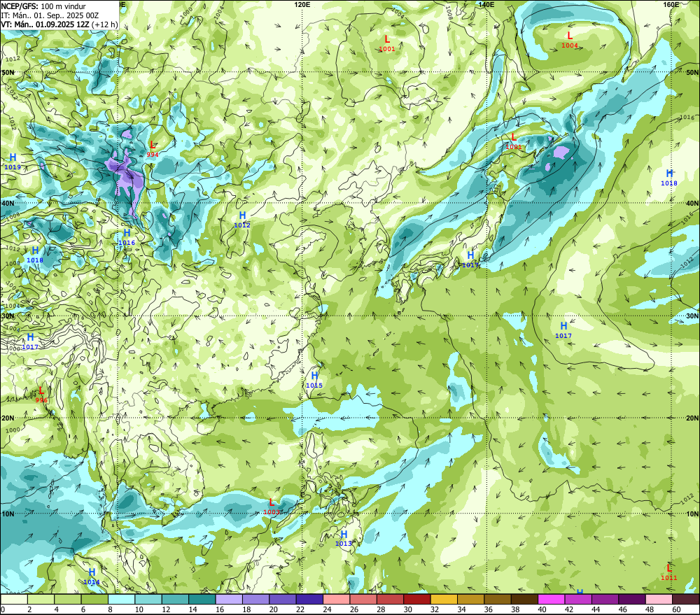Click the 40 to 42 magenta legend swatch
The height and width of the screenshot is (615, 700).
552,599
